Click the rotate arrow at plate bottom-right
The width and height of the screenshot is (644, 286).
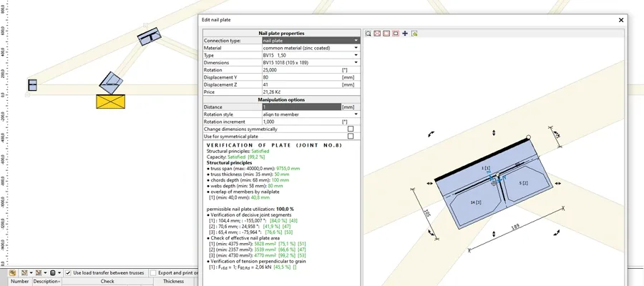point(557,232)
